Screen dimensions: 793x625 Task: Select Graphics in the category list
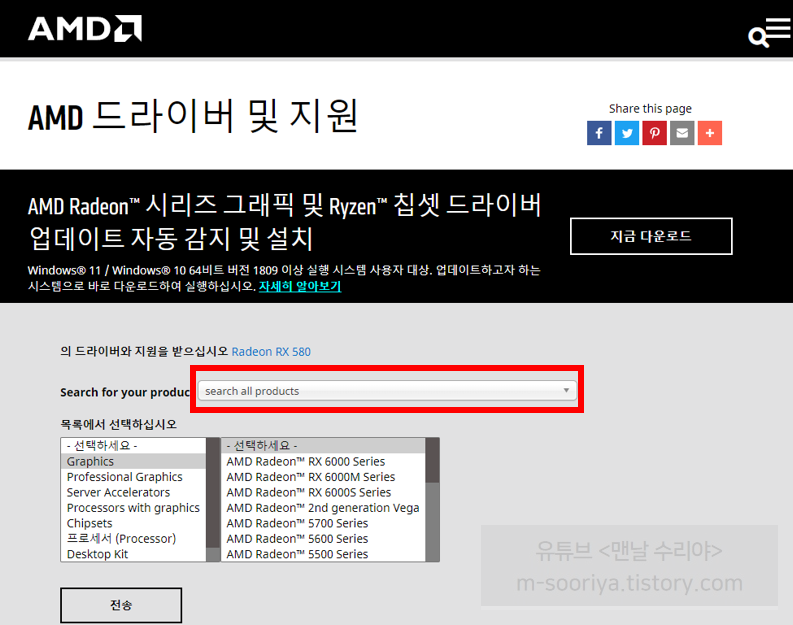tap(134, 461)
